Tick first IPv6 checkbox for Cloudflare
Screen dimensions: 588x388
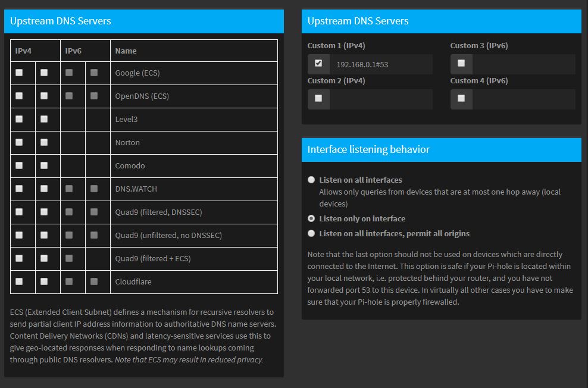pyautogui.click(x=69, y=281)
